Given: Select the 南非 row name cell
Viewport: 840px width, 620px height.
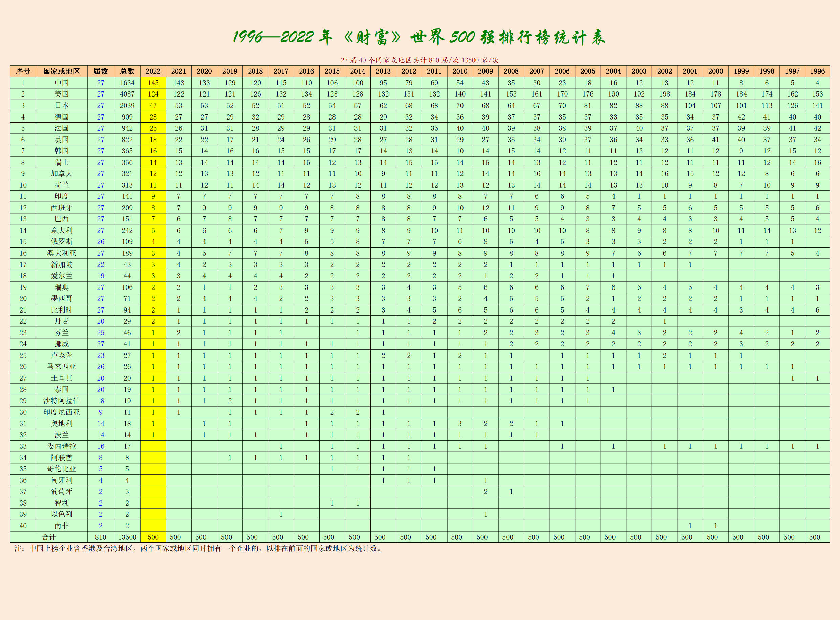Looking at the screenshot, I should point(62,526).
